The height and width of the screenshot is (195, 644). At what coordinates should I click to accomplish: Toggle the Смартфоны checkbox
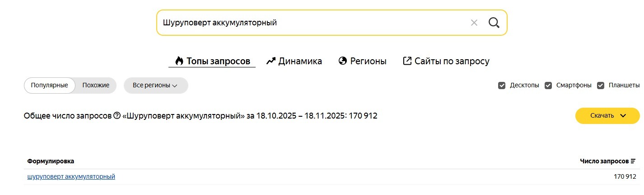point(548,86)
